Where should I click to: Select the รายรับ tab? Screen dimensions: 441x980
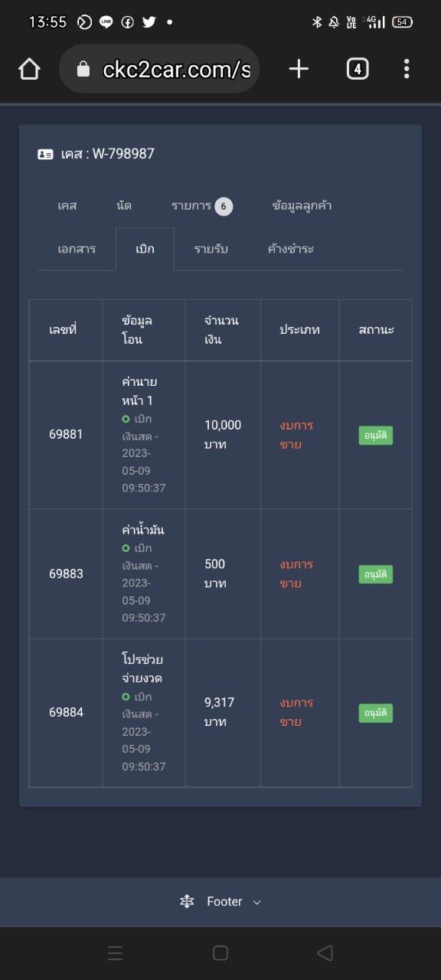pyautogui.click(x=211, y=249)
